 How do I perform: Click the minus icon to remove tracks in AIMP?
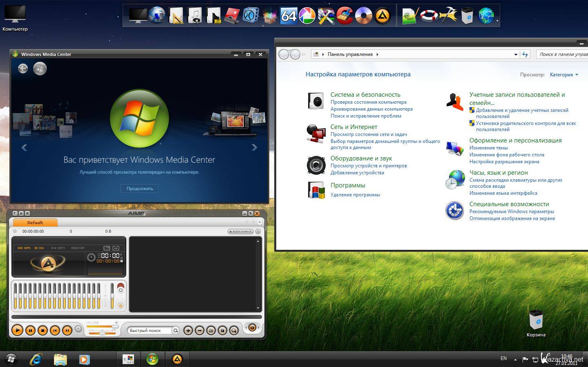[x=199, y=331]
